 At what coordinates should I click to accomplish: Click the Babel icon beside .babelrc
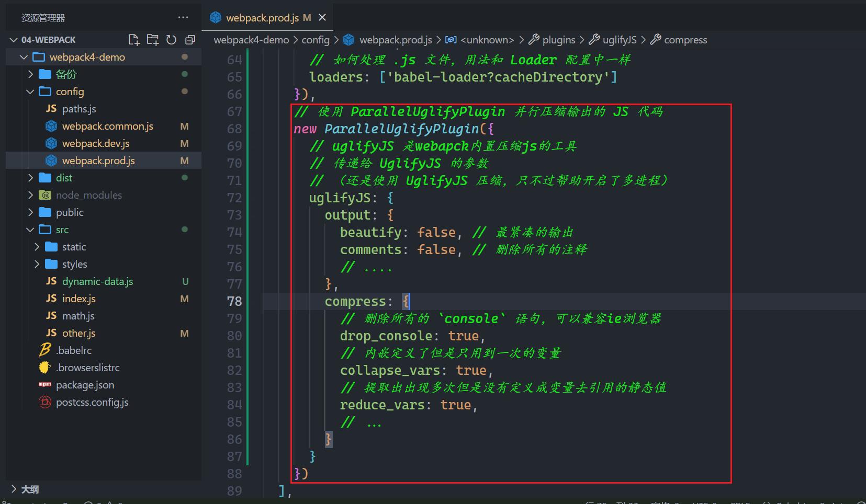(45, 350)
